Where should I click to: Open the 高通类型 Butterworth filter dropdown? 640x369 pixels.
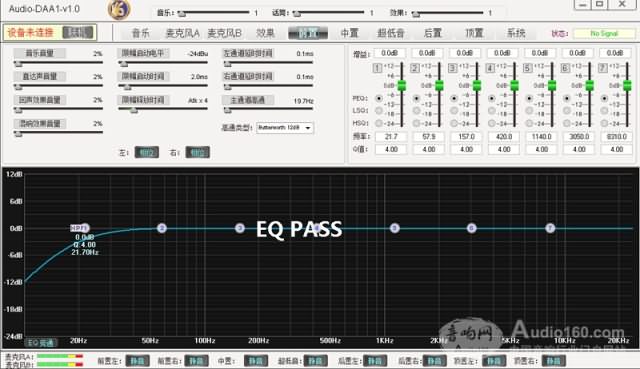pyautogui.click(x=285, y=128)
